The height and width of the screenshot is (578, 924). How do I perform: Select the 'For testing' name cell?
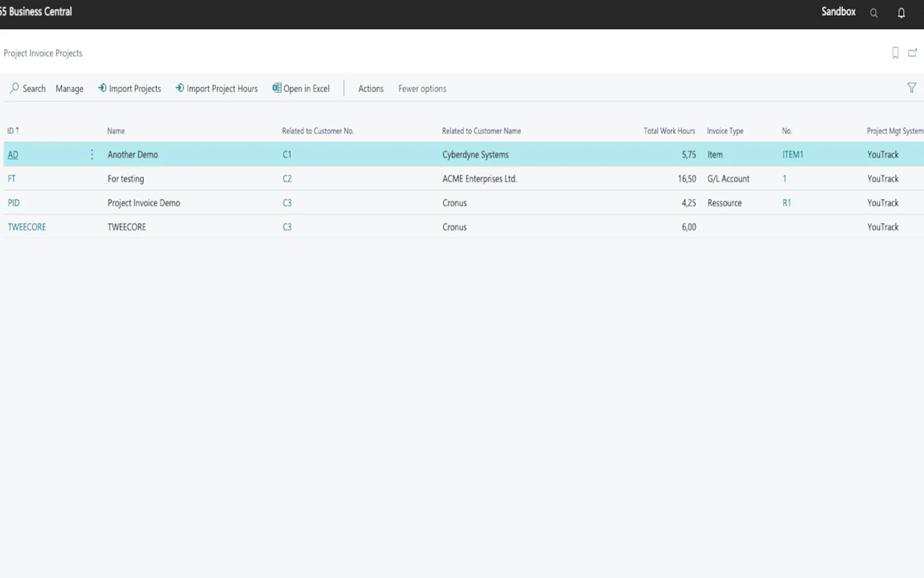click(126, 179)
